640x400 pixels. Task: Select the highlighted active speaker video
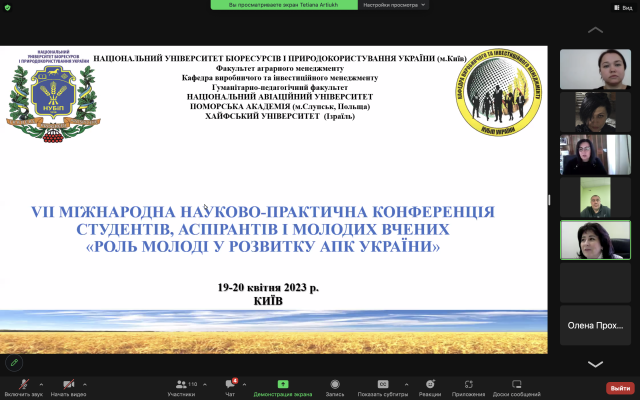tap(595, 240)
